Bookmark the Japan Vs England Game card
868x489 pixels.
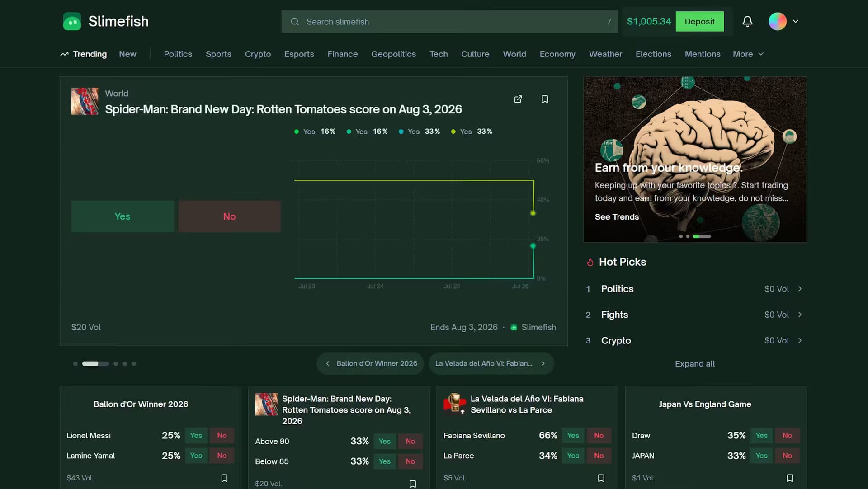(789, 478)
